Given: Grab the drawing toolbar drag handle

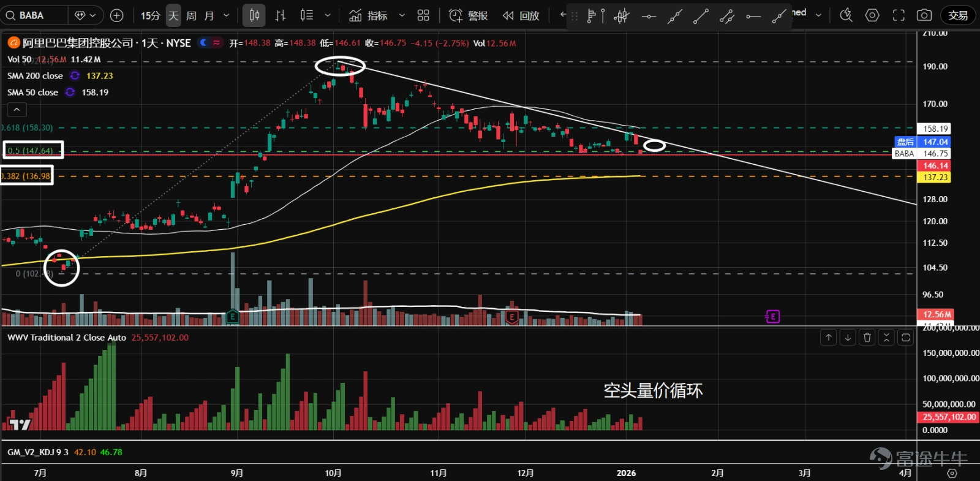Looking at the screenshot, I should click(x=575, y=17).
